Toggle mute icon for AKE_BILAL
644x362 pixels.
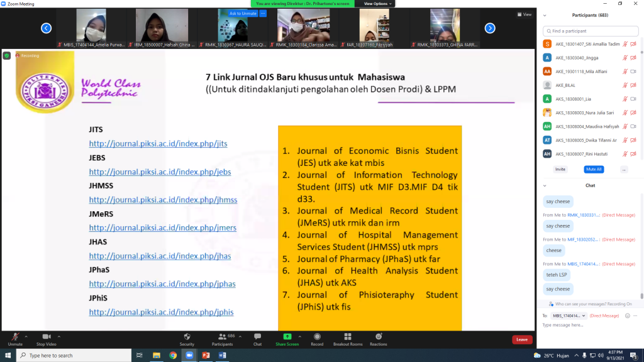(625, 85)
